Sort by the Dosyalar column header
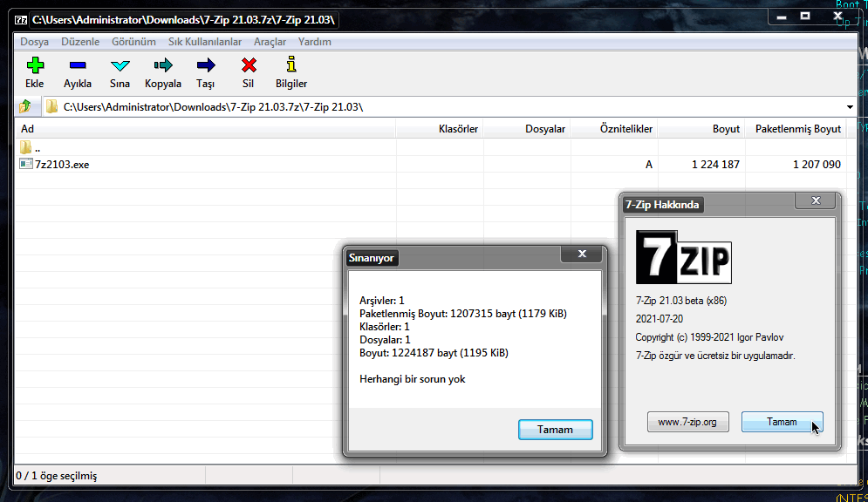The image size is (868, 502). (x=527, y=129)
